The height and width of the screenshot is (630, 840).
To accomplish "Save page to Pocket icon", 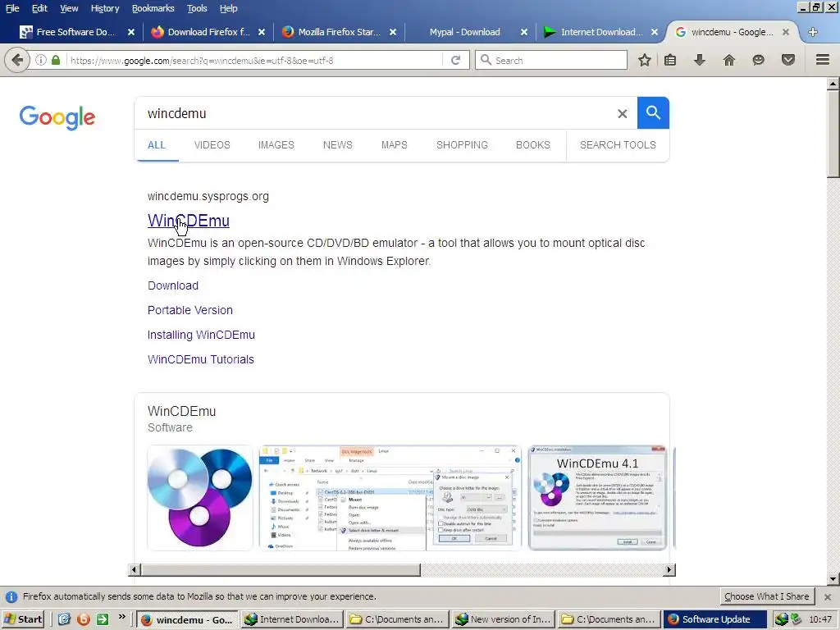I will click(787, 60).
